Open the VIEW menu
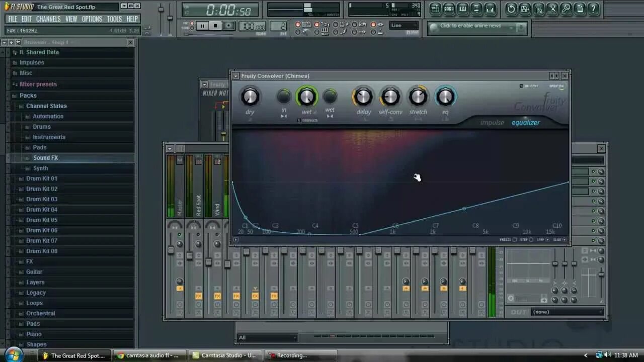 click(x=71, y=19)
